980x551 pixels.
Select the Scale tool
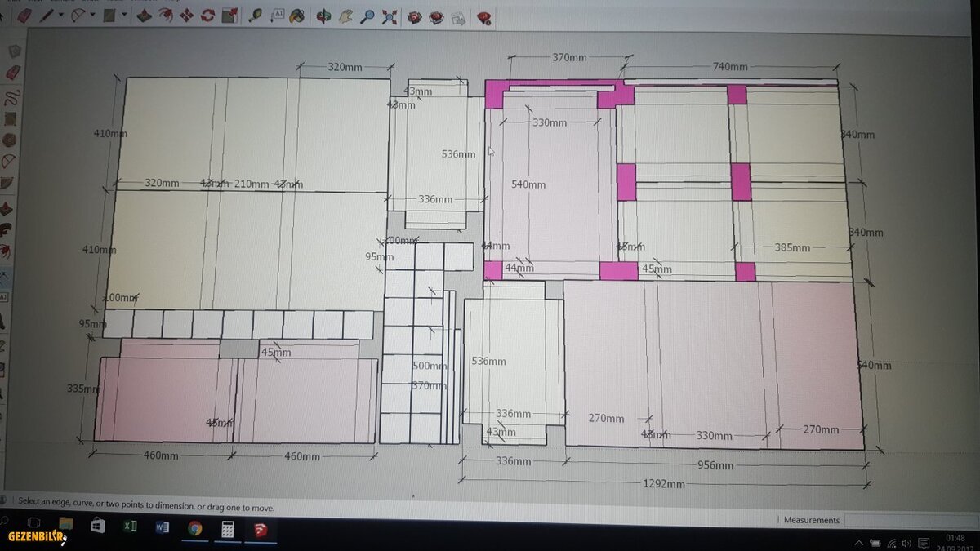229,15
